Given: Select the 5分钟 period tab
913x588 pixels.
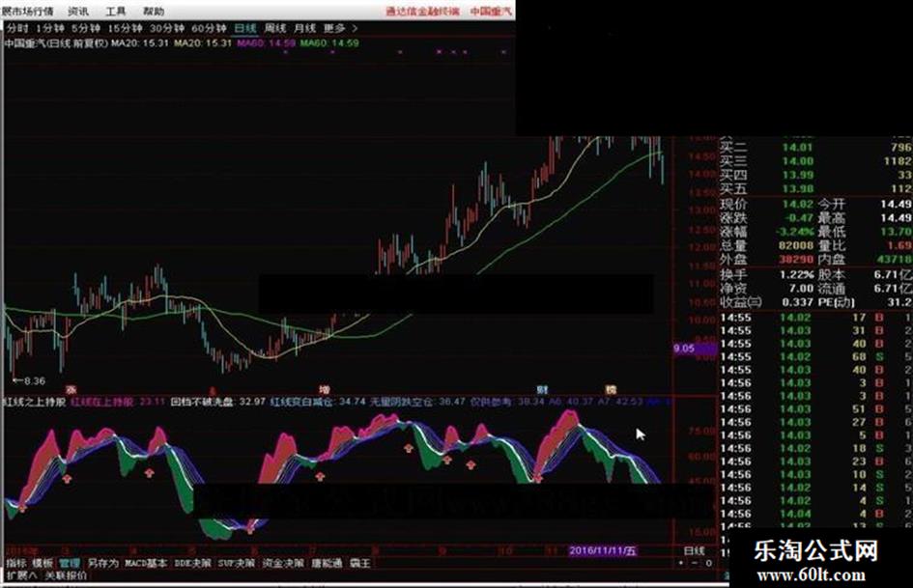Looking at the screenshot, I should point(86,28).
